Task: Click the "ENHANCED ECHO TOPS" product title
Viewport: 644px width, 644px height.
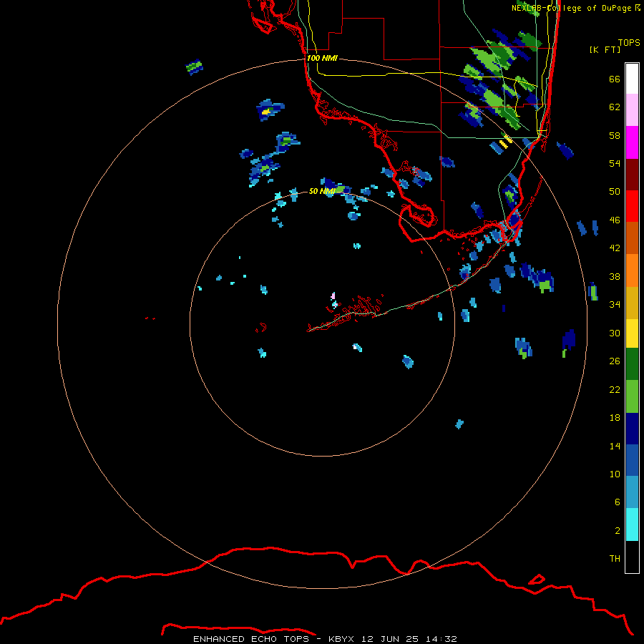Action: [x=251, y=639]
